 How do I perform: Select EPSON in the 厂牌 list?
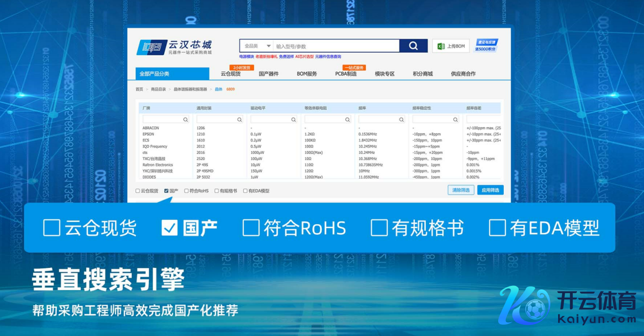click(x=148, y=135)
